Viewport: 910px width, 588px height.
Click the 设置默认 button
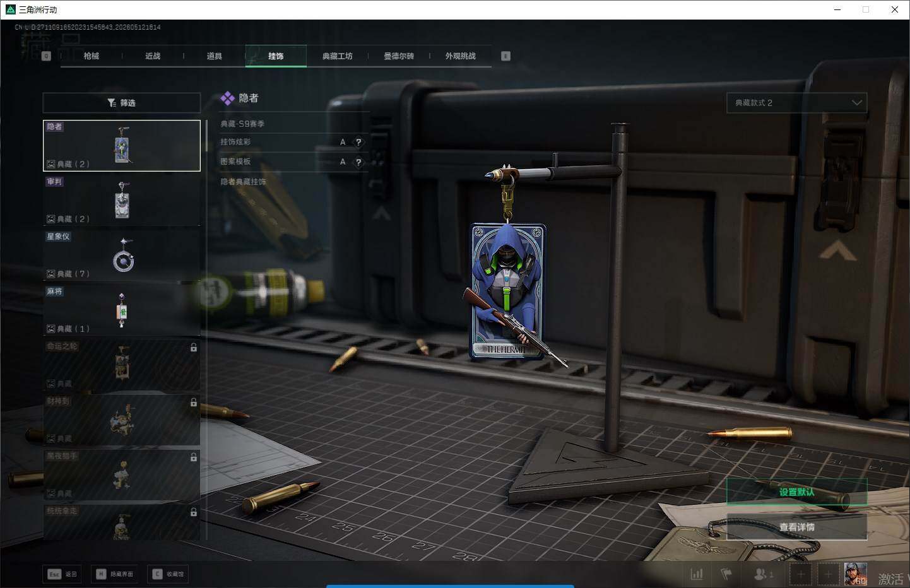click(x=797, y=492)
